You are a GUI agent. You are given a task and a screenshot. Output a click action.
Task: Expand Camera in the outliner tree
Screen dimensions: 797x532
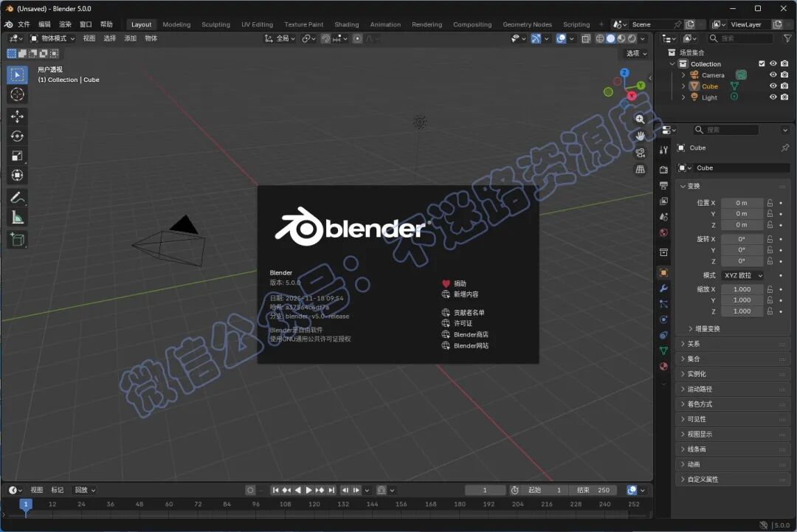(x=683, y=75)
